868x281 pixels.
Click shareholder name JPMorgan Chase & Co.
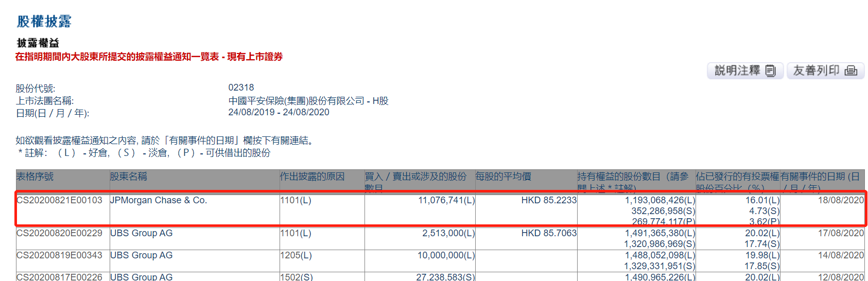[159, 200]
